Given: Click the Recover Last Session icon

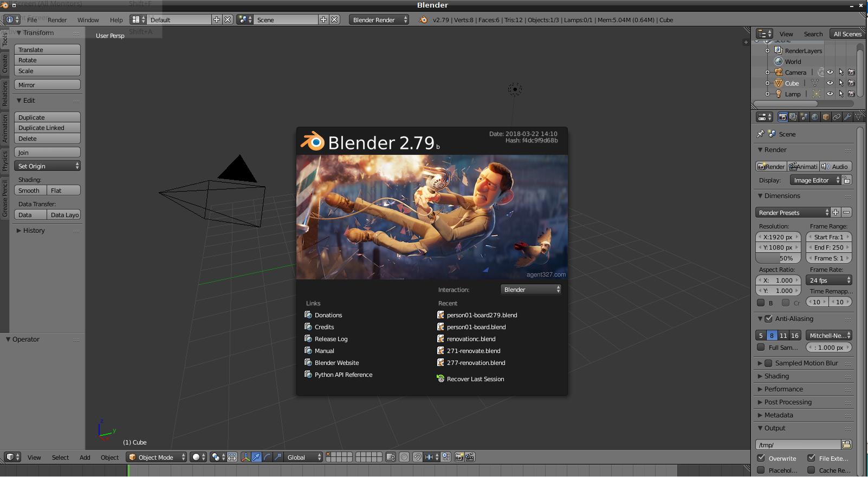Looking at the screenshot, I should 441,379.
